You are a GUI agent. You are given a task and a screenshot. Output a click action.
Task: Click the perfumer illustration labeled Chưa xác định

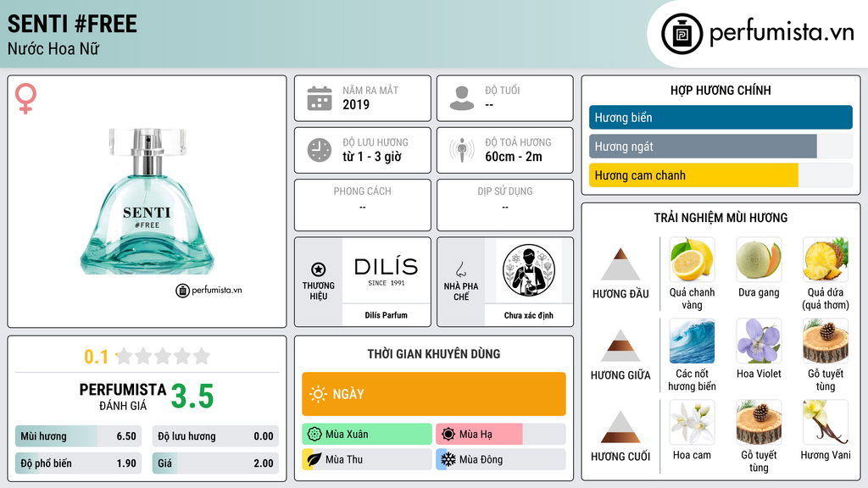[x=529, y=270]
